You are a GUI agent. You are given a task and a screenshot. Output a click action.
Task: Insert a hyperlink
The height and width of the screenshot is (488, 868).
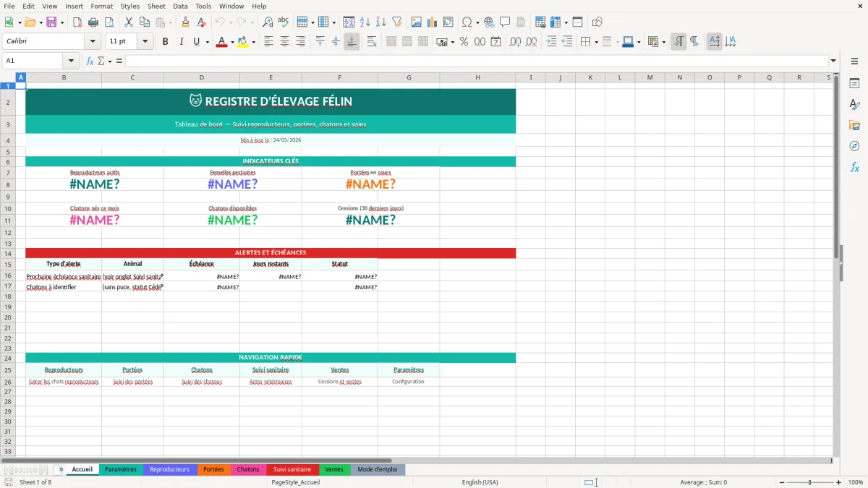click(x=489, y=22)
